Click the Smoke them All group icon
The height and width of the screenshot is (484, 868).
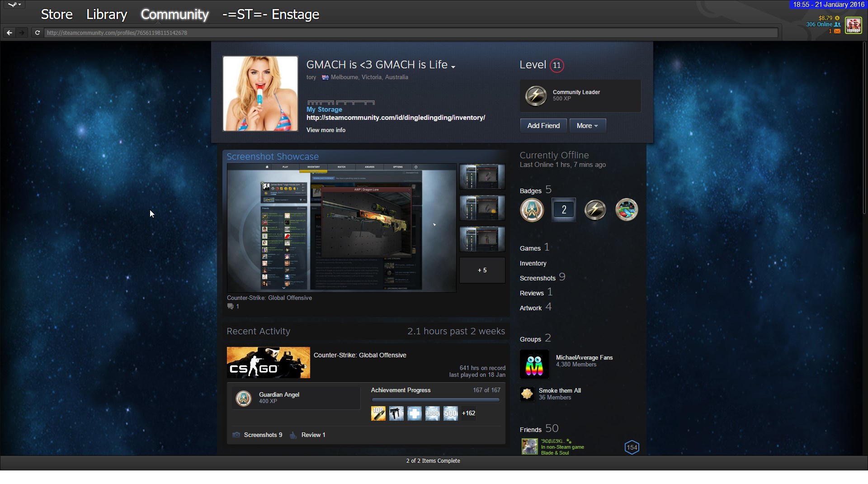click(x=527, y=394)
